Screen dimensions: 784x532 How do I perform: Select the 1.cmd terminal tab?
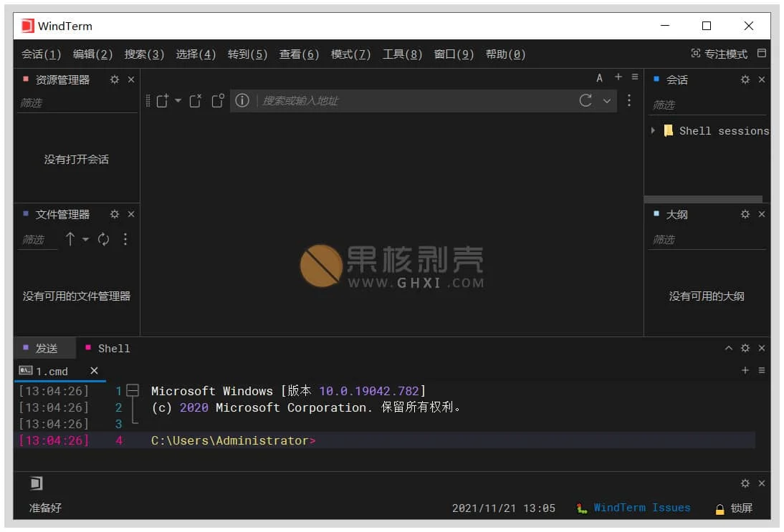point(52,371)
